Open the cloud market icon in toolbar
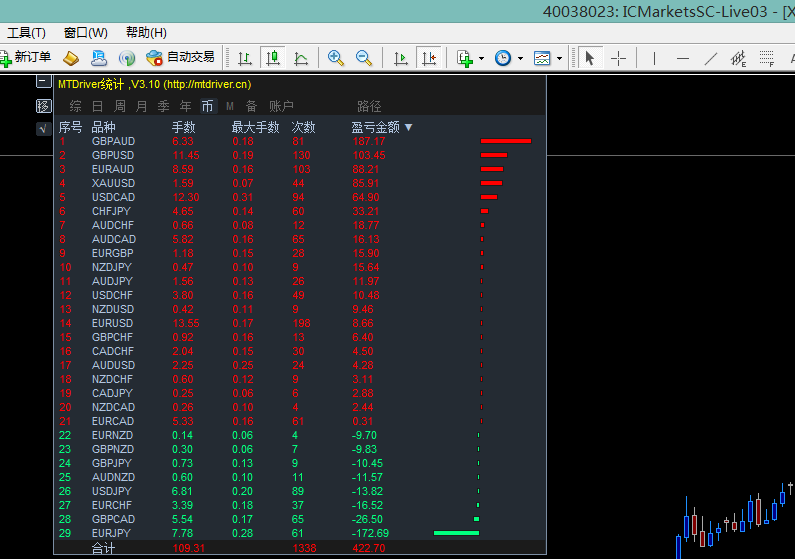 tap(99, 58)
